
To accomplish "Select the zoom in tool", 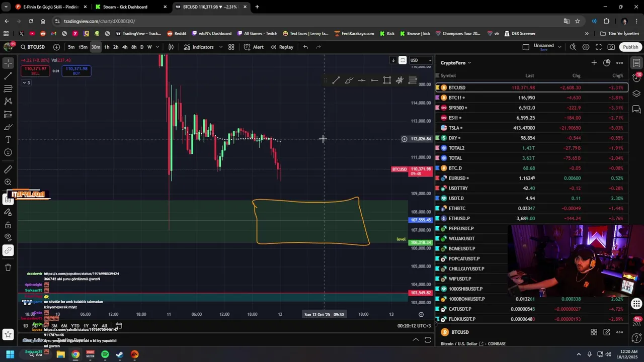I will point(8,183).
